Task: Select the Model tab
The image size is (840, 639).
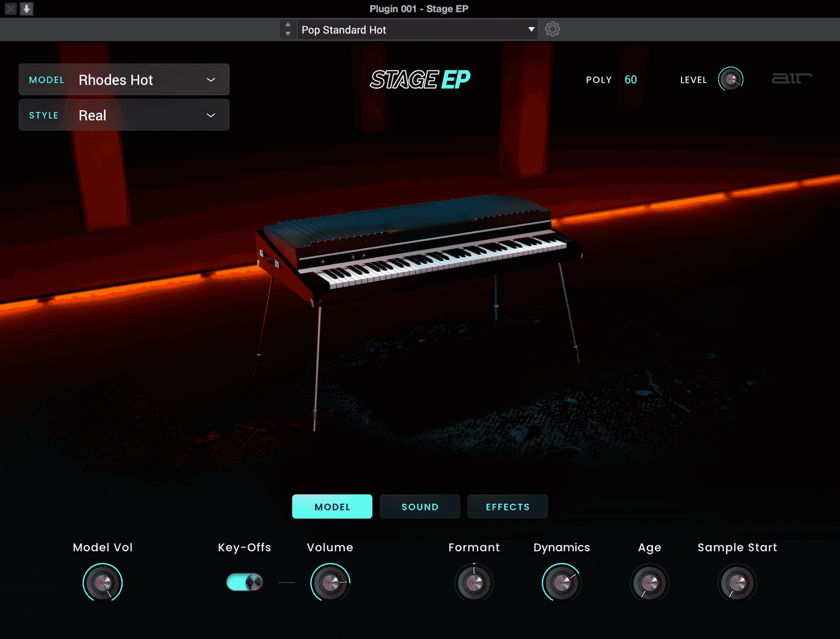Action: [332, 507]
